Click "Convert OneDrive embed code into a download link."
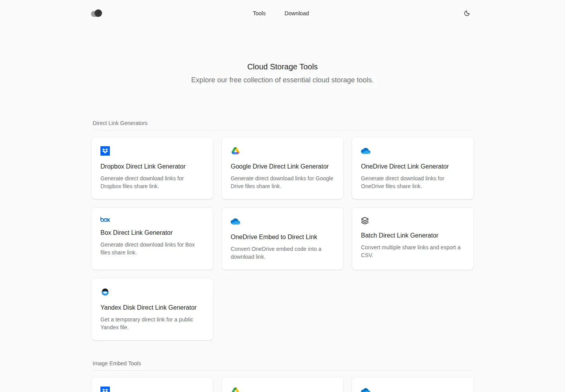Screen dimensions: 565x392 (276, 253)
